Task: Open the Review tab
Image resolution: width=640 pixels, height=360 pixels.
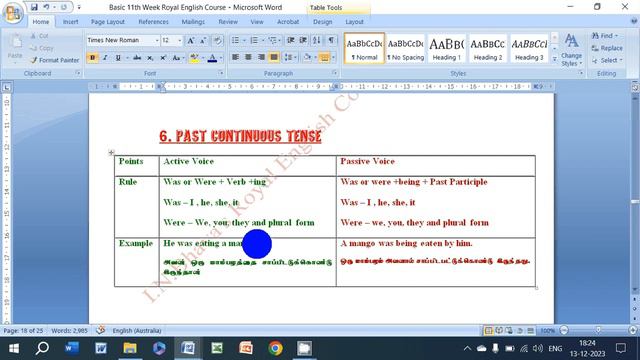Action: pyautogui.click(x=228, y=22)
